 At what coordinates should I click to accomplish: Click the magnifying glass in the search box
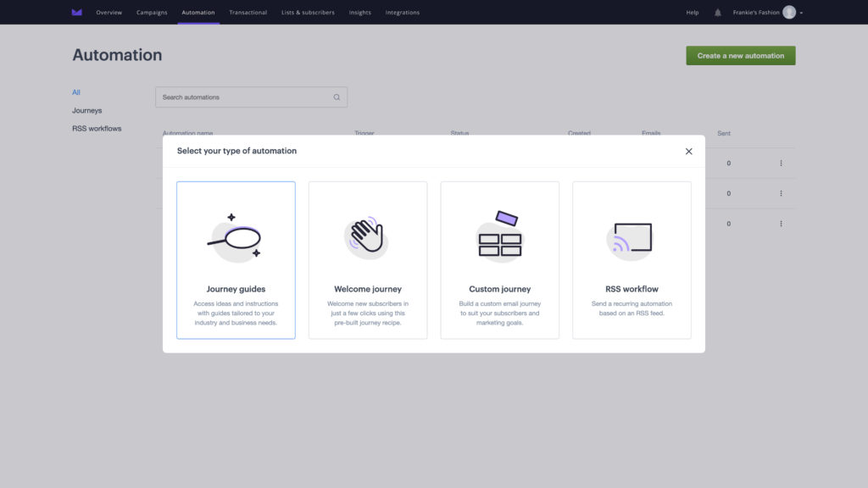pyautogui.click(x=337, y=97)
